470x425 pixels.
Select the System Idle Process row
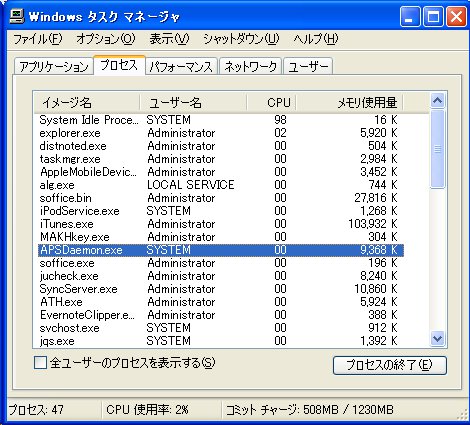pyautogui.click(x=221, y=120)
